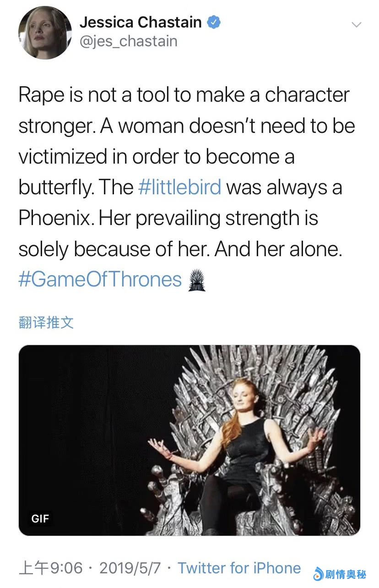Open the #littlebird hashtag
The height and width of the screenshot is (588, 379).
[179, 187]
